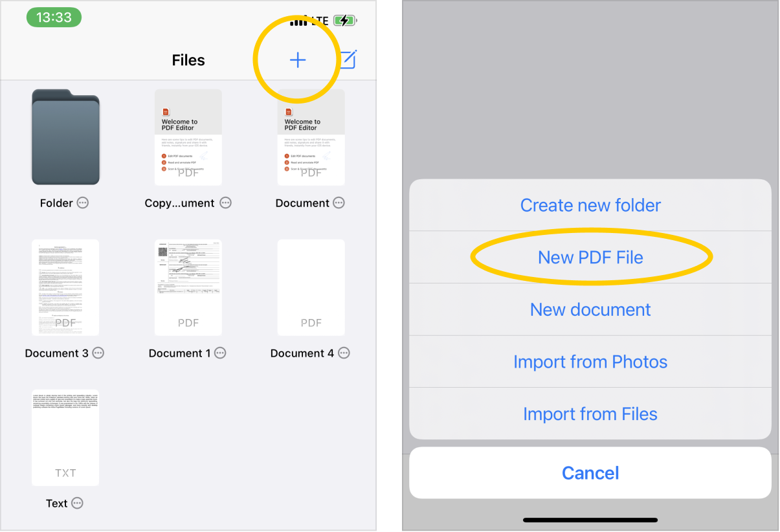Viewport: 780px width, 532px height.
Task: Open the Text TXT file thumbnail
Action: point(65,438)
